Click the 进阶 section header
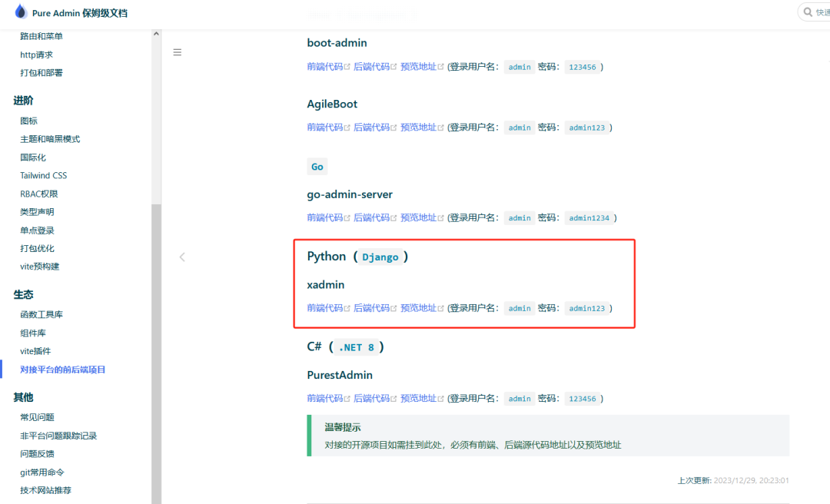 click(23, 100)
